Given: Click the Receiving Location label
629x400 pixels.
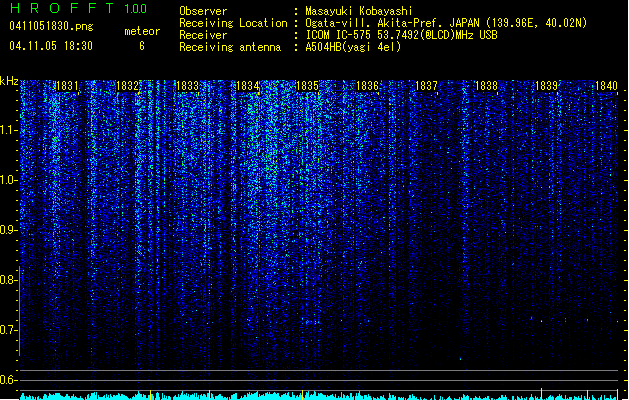Looking at the screenshot, I should (233, 23).
